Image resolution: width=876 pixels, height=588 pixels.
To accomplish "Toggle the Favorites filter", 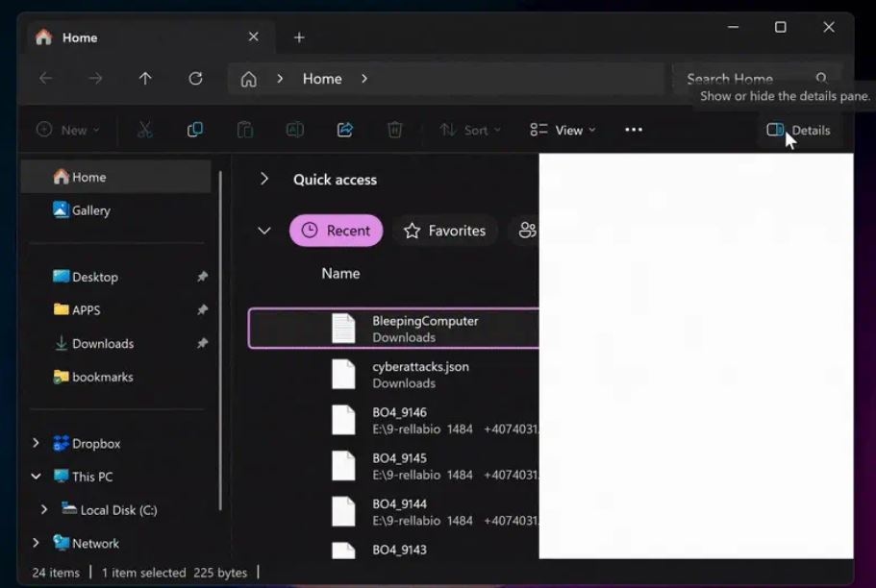I will tap(444, 231).
